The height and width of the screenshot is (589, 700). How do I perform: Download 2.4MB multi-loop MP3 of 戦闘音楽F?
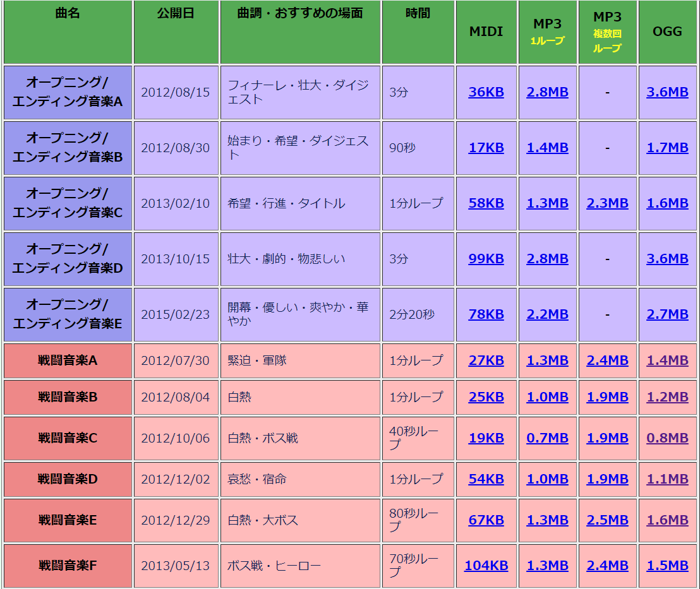[608, 566]
